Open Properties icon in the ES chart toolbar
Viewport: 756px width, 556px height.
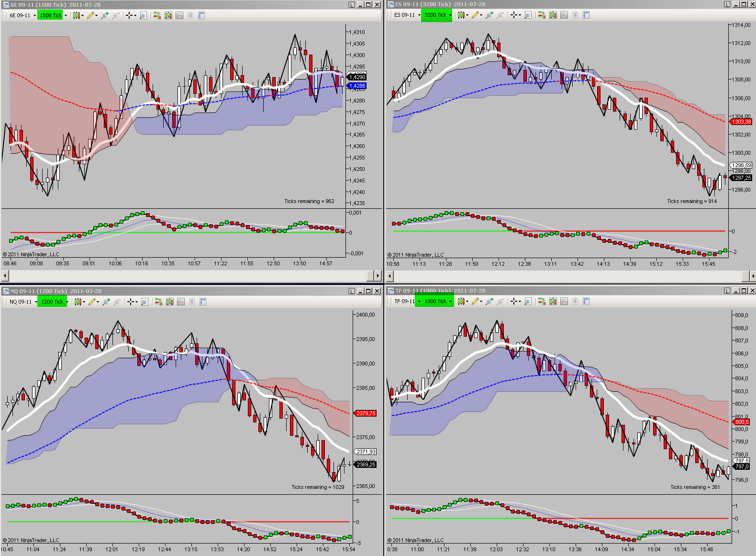[586, 15]
